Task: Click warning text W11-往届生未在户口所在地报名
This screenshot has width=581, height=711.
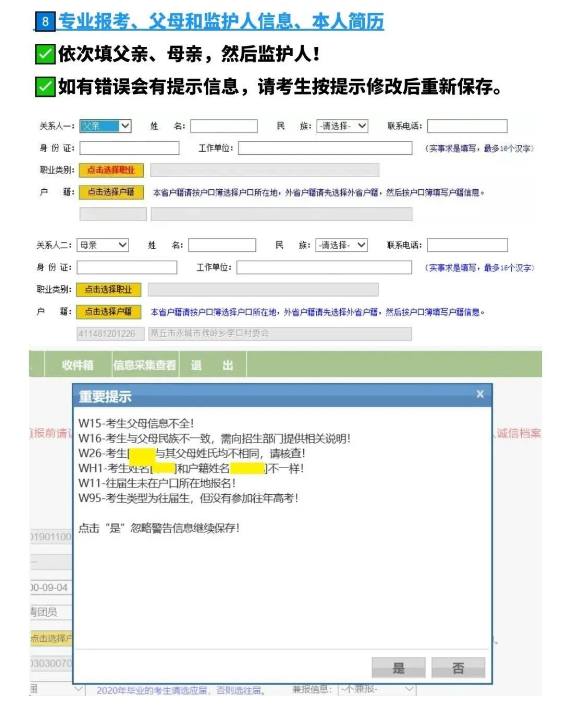Action: point(157,483)
